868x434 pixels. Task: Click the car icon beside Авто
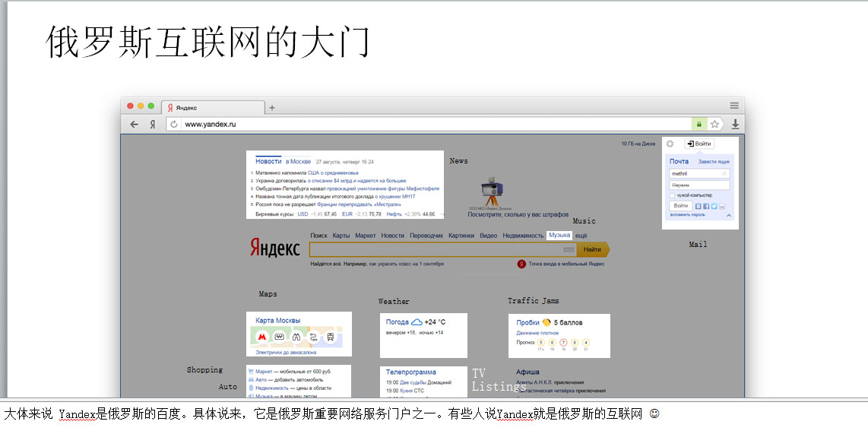pos(251,380)
